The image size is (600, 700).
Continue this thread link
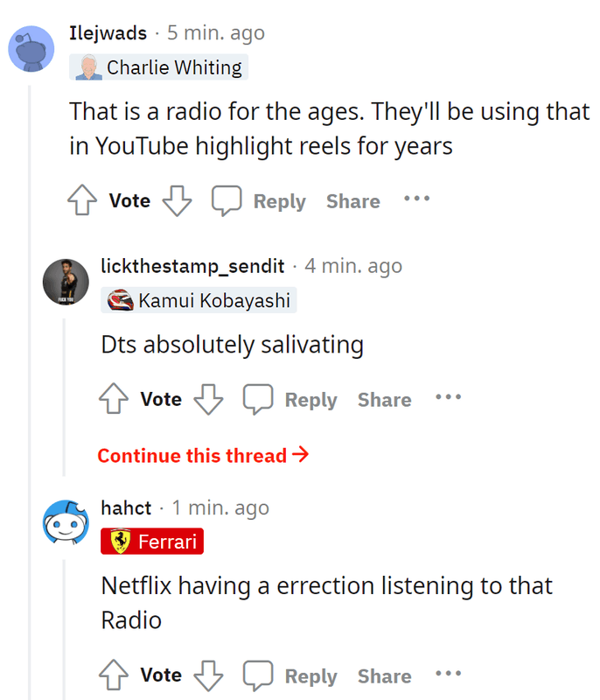(x=203, y=455)
